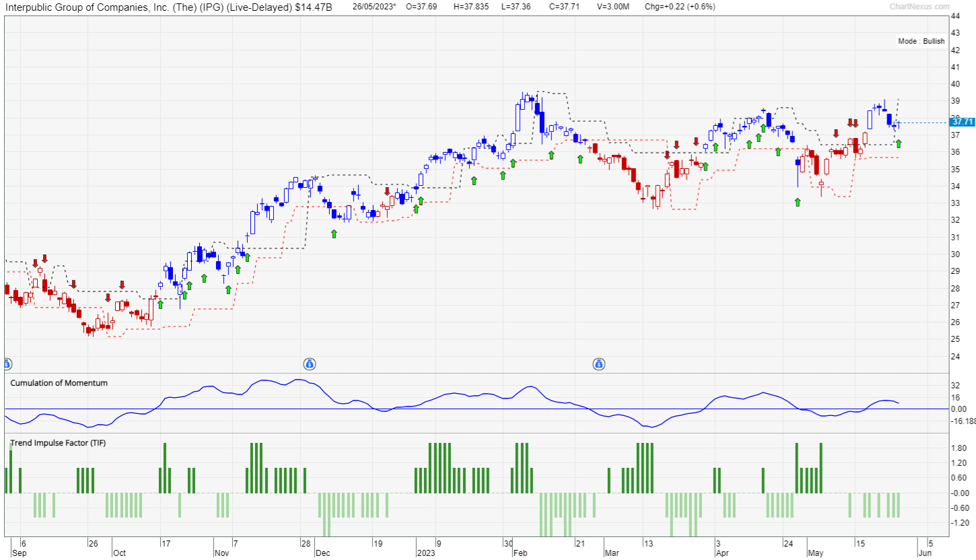976x560 pixels.
Task: Click the dividend money-bag icon near late November
Action: point(309,364)
